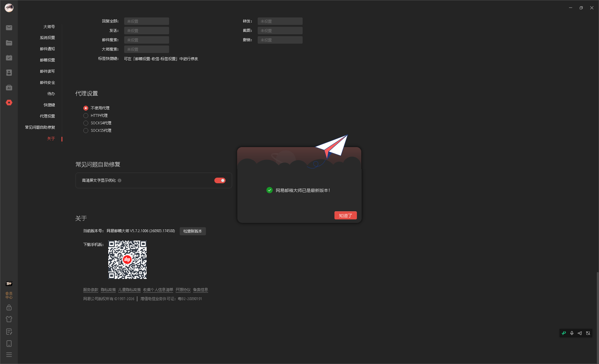Click the green logo icon in floating toolbar
The height and width of the screenshot is (364, 599).
[x=564, y=333]
